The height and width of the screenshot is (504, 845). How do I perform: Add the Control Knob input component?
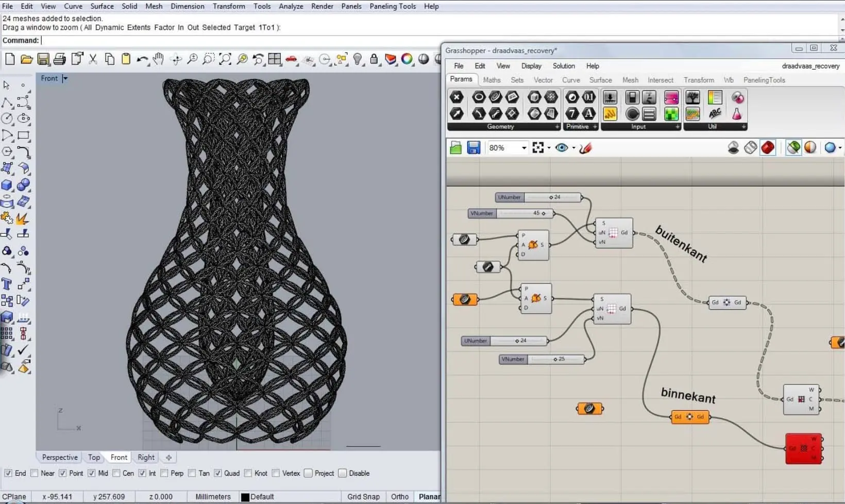point(632,114)
